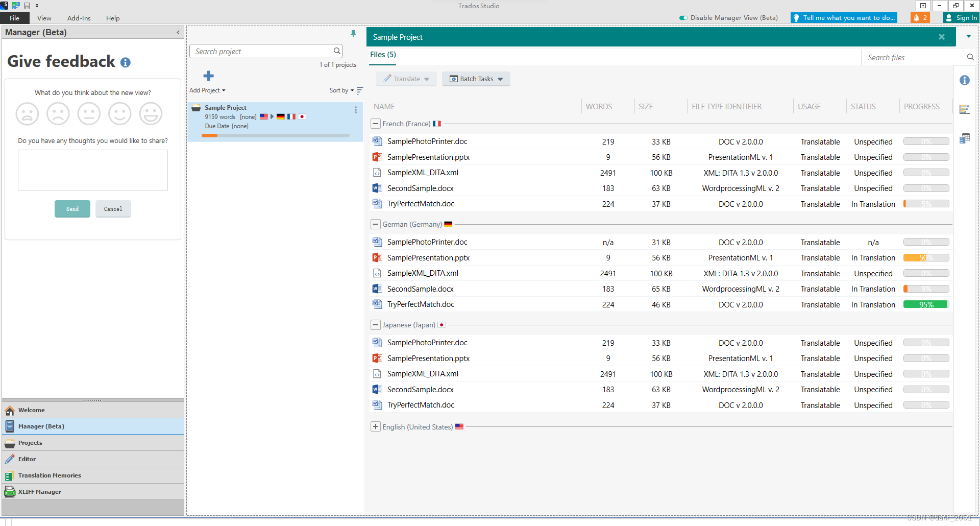Expand the English (United States) group

[x=376, y=426]
